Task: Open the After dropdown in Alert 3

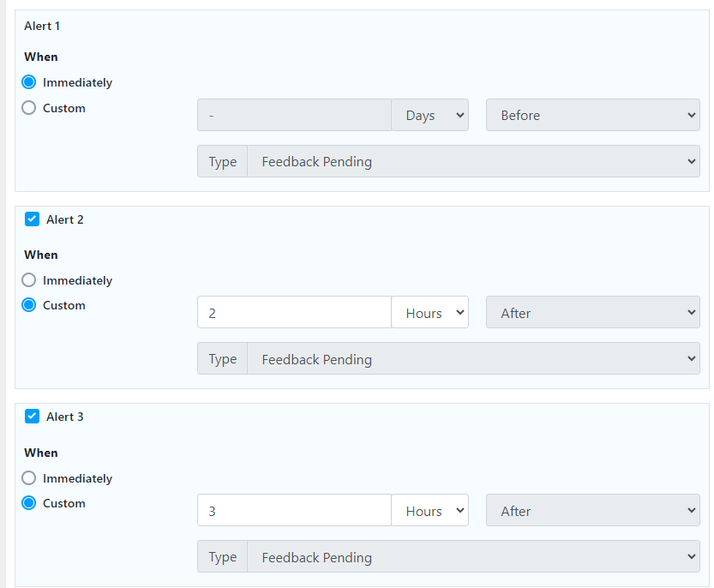Action: tap(592, 511)
